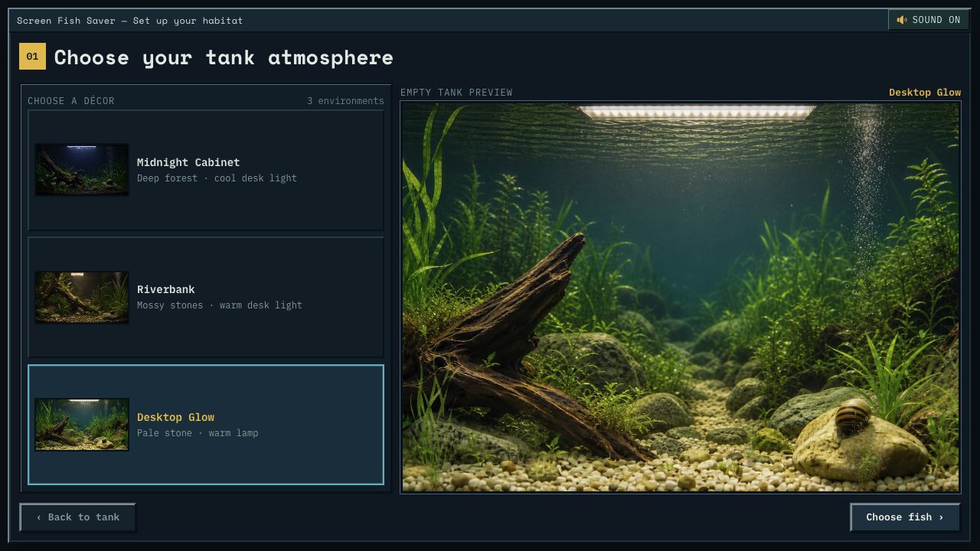Viewport: 980px width, 551px height.
Task: Select the Midnight Cabinet décor card
Action: pyautogui.click(x=206, y=170)
